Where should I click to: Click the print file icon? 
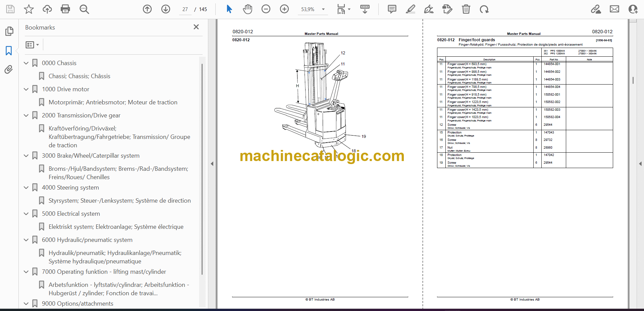65,9
